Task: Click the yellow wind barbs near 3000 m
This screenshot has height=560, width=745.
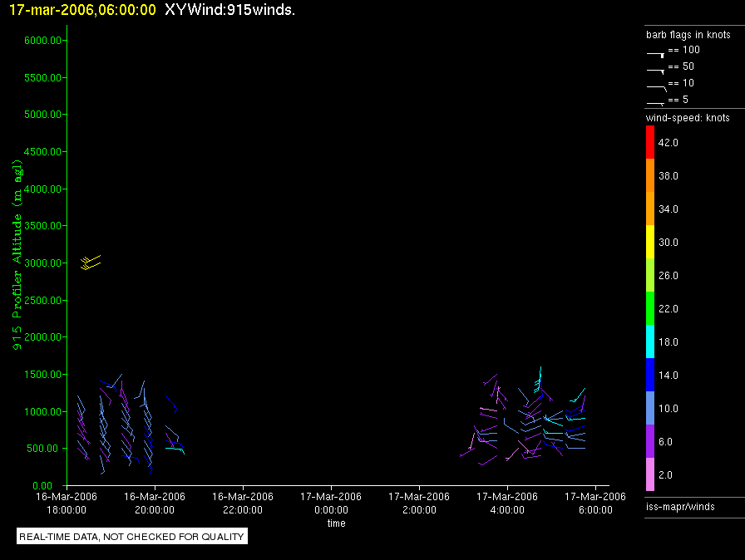Action: coord(91,263)
